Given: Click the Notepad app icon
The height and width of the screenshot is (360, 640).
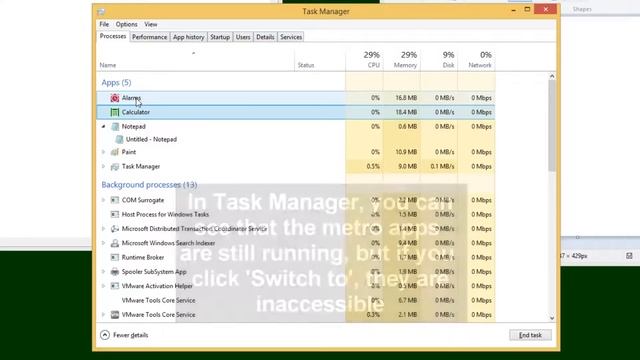Looking at the screenshot, I should pos(115,127).
